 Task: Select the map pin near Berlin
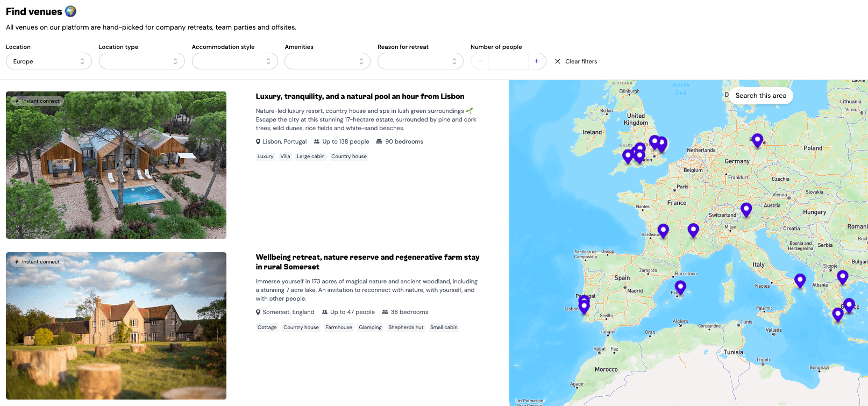[757, 140]
